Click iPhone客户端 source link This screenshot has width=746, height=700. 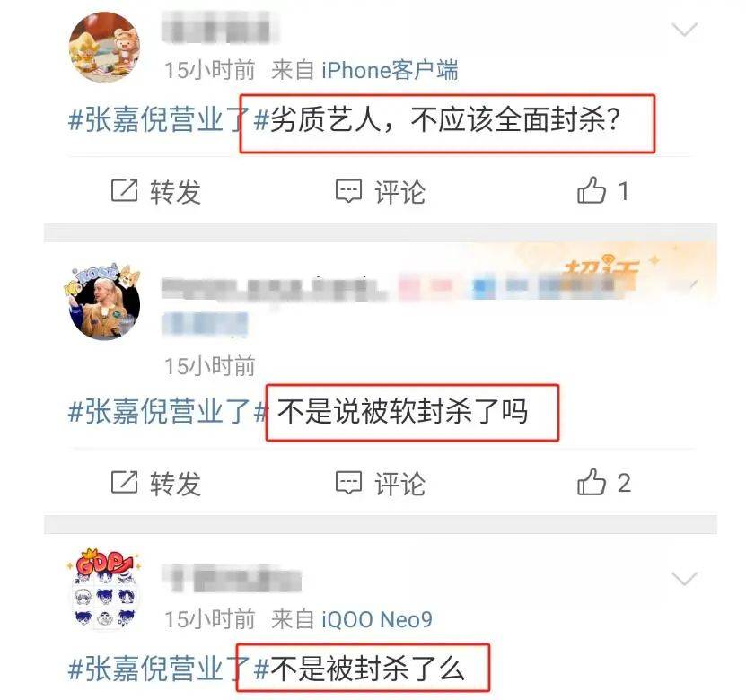390,70
